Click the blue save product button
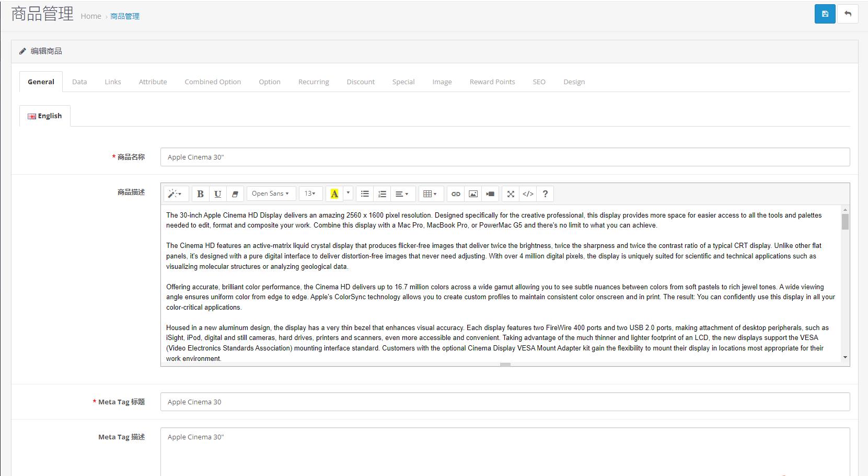 click(x=825, y=14)
